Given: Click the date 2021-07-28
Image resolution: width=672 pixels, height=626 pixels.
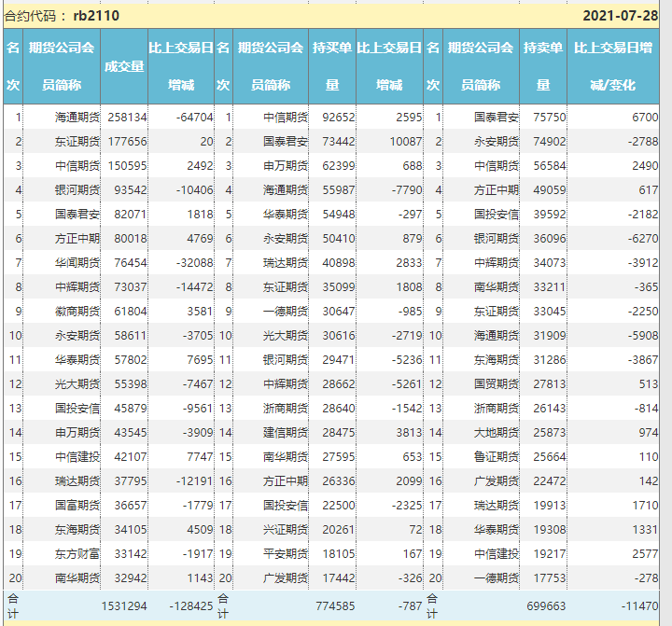Looking at the screenshot, I should [x=620, y=16].
